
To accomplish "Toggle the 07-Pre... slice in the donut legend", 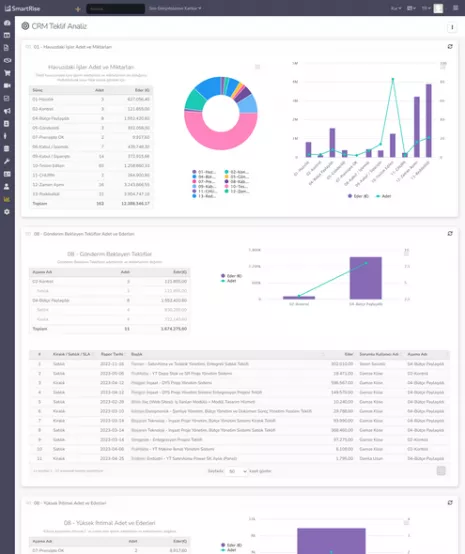I will [x=204, y=182].
